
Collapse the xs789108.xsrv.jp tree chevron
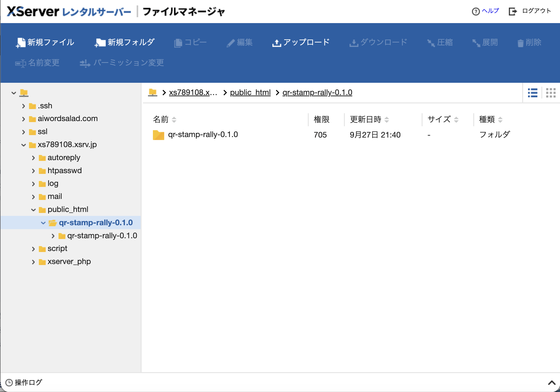[24, 145]
